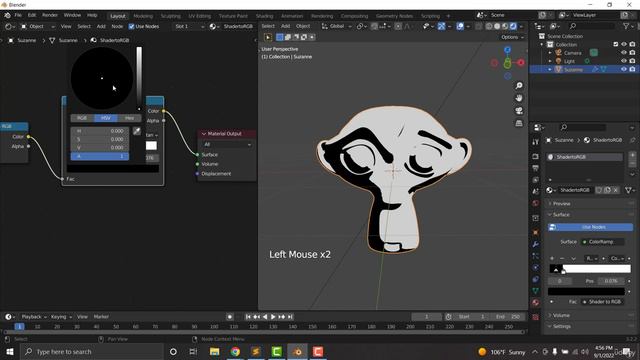Open the Keying popover in the timeline

click(x=61, y=317)
